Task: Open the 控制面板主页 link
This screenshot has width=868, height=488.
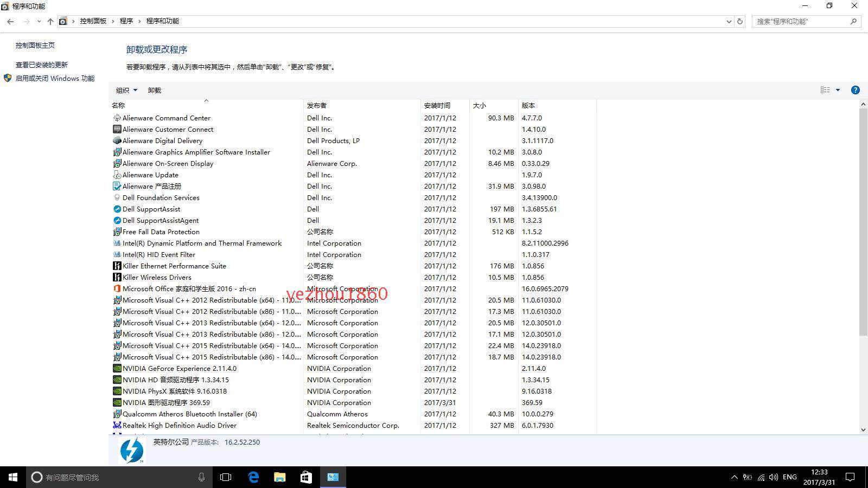Action: [35, 46]
